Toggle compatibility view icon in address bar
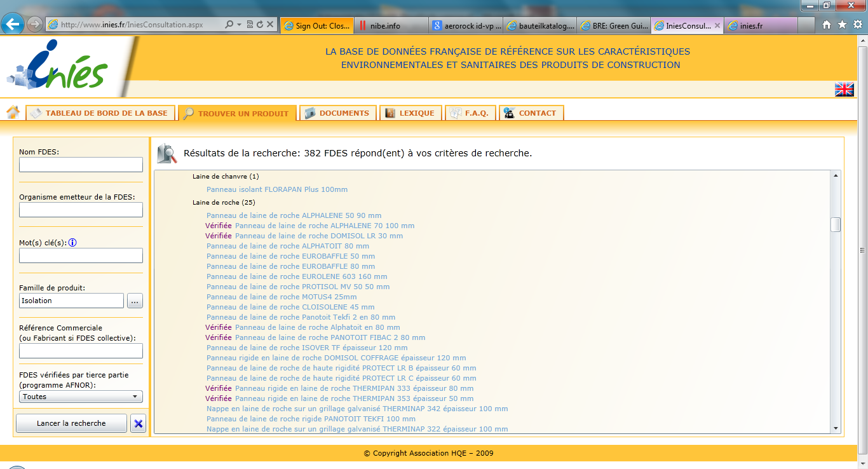Viewport: 868px width, 469px height. click(250, 25)
